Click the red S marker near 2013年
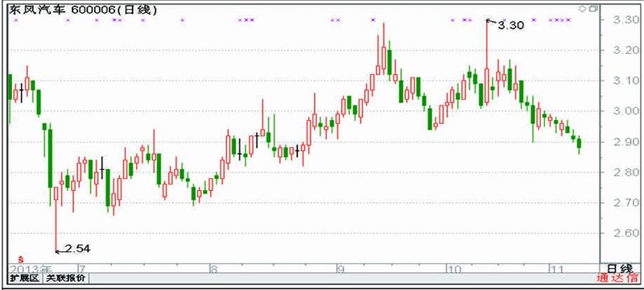Screen dimensions: 644x290 coord(18,259)
